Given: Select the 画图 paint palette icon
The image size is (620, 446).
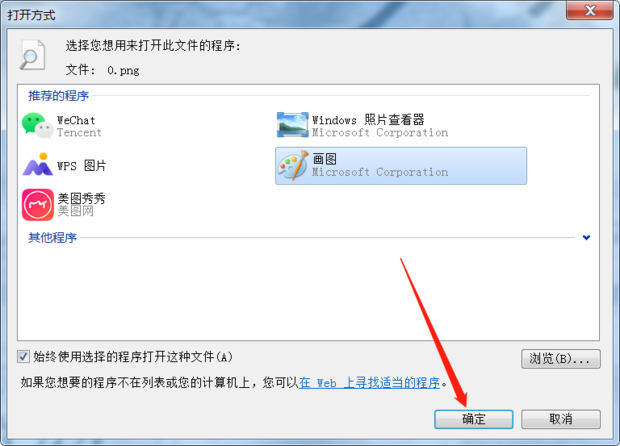Looking at the screenshot, I should click(x=293, y=165).
